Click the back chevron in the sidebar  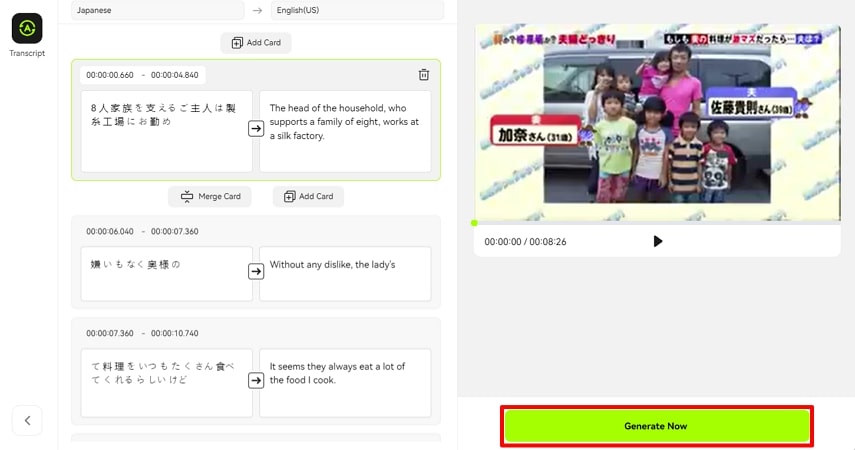[27, 421]
